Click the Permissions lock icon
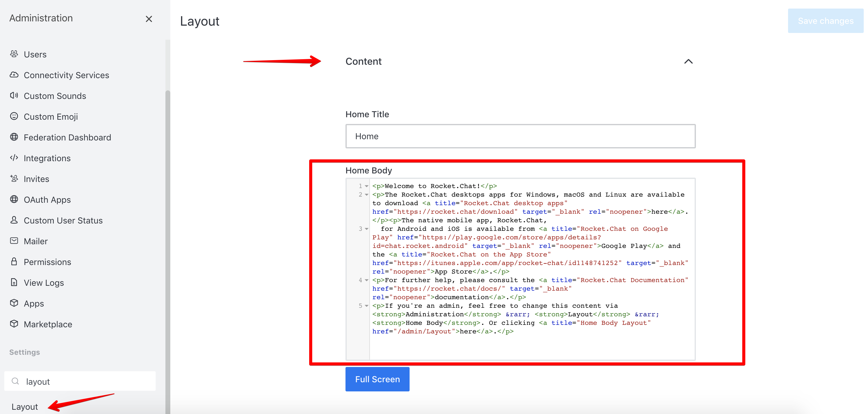868x414 pixels. [x=14, y=262]
